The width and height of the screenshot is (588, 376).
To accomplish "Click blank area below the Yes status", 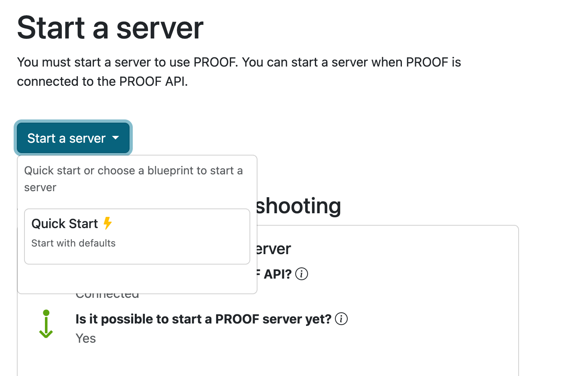I will click(241, 361).
